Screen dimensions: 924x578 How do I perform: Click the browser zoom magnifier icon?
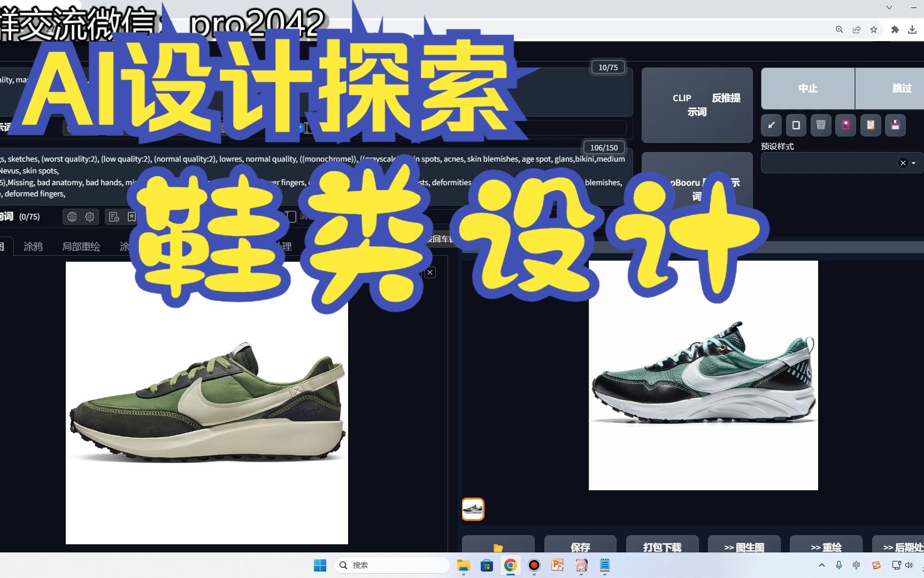pyautogui.click(x=840, y=29)
